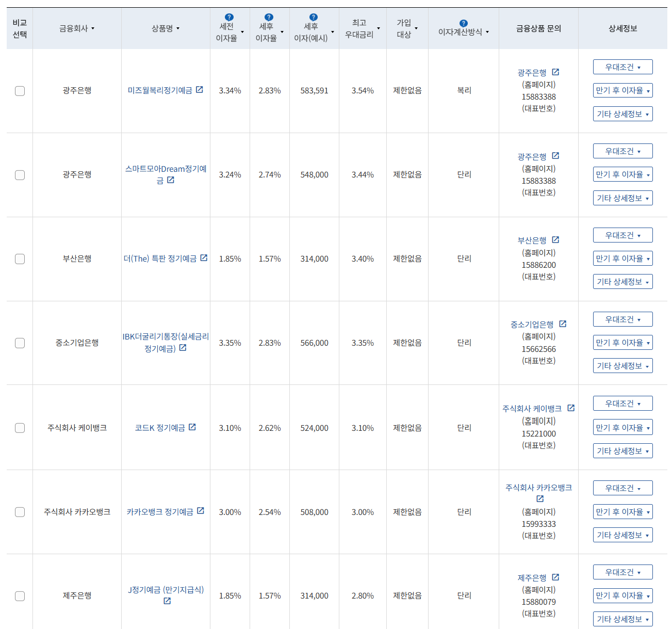This screenshot has height=629, width=672.
Task: Select the 583,591 after-tax interest cell
Action: click(x=314, y=91)
